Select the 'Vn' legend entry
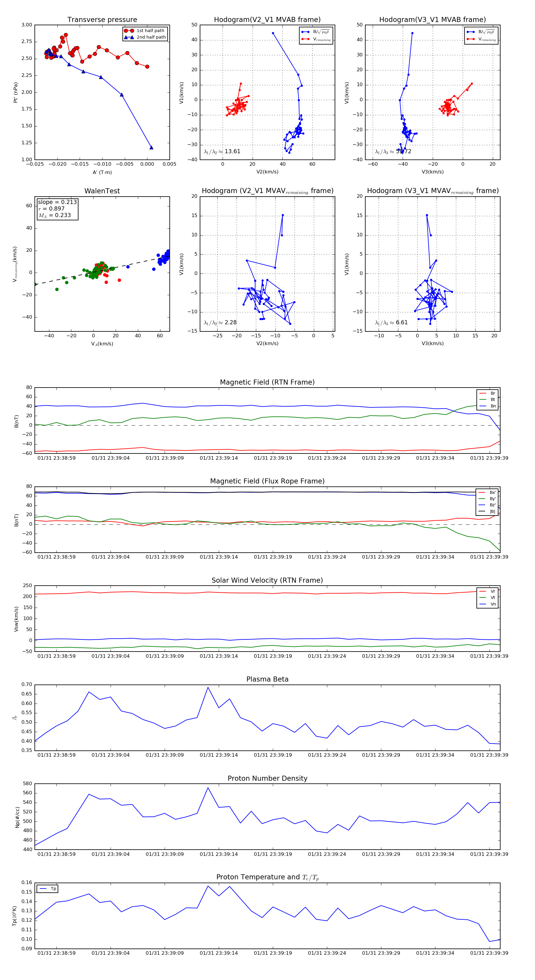This screenshot has height=980, width=535. coord(487,604)
